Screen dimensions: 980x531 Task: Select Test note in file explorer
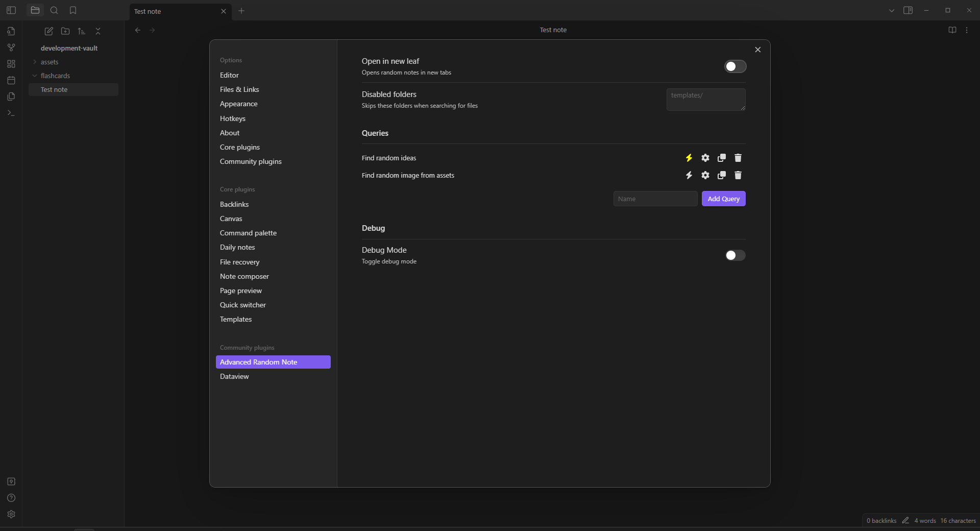[x=73, y=89]
